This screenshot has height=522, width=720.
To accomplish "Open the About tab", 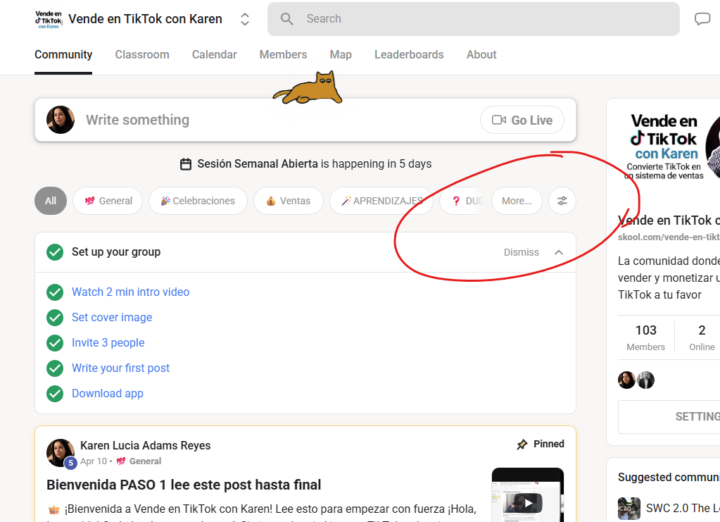I will click(x=481, y=55).
